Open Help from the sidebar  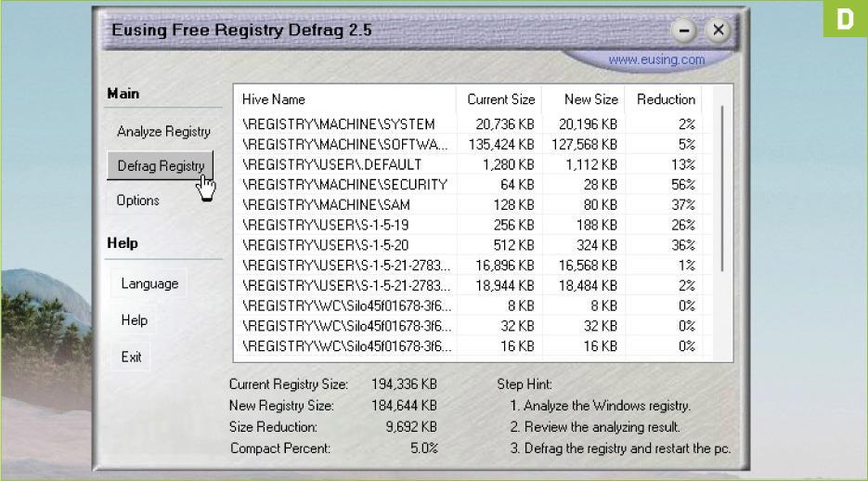click(134, 320)
